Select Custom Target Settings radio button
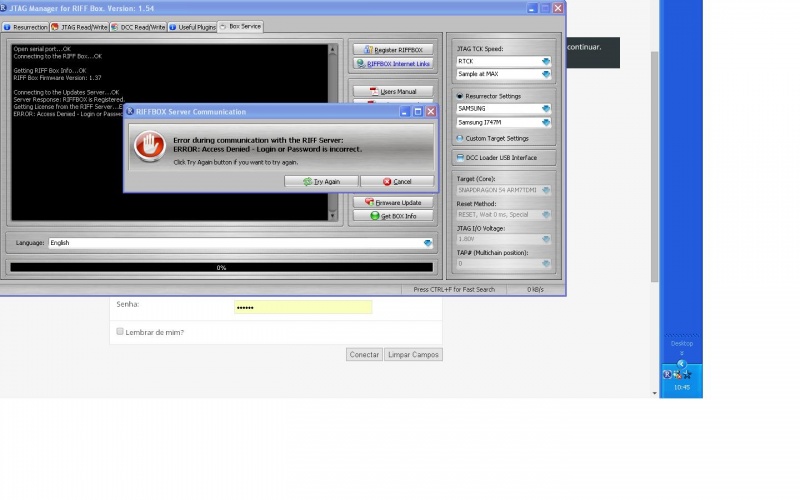The image size is (800, 500). pos(460,138)
